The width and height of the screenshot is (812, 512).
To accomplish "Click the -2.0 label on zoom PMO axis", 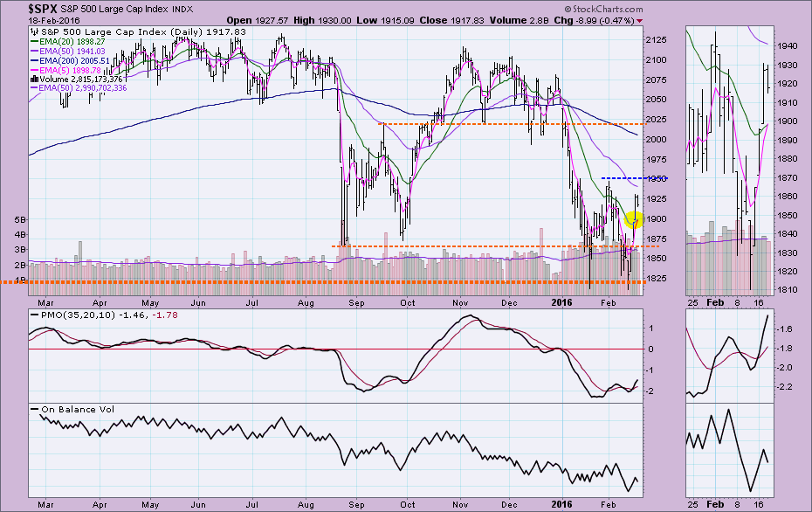I will click(784, 368).
